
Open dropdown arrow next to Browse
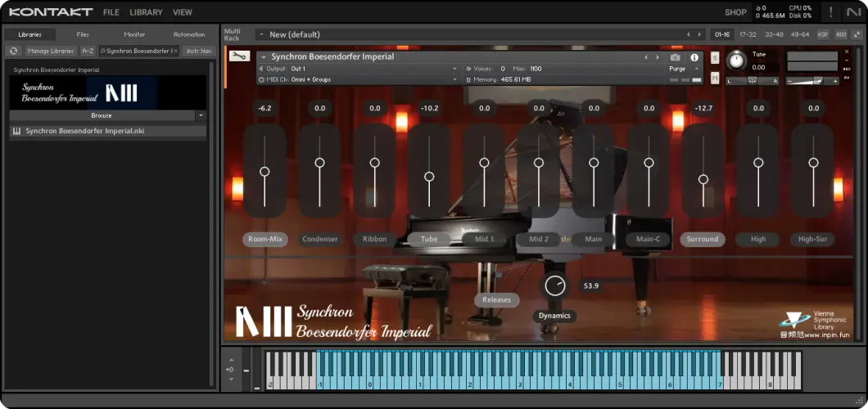(x=201, y=115)
